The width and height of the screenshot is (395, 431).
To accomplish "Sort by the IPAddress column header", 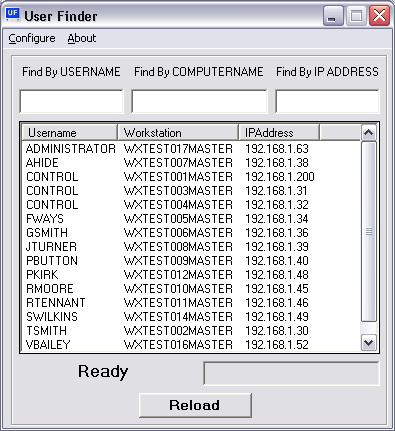I will pos(279,133).
